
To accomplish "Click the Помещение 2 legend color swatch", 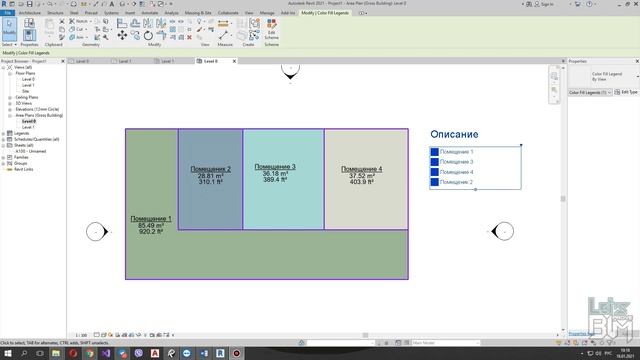I will coord(435,182).
